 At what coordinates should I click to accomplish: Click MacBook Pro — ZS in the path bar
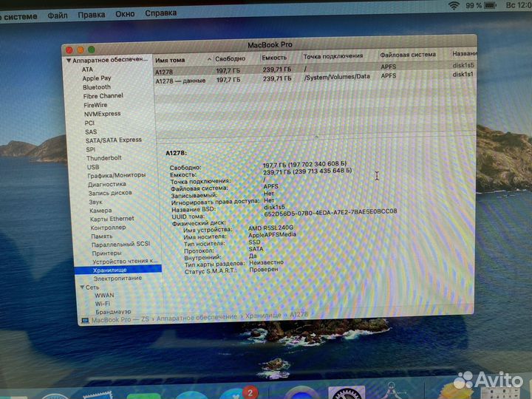pos(120,320)
